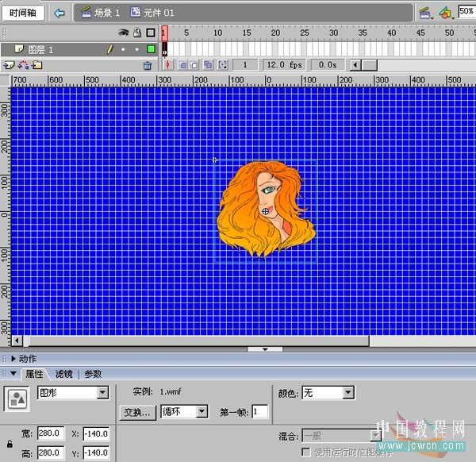Open the 图形 symbol behavior dropdown
The height and width of the screenshot is (462, 476).
point(102,393)
